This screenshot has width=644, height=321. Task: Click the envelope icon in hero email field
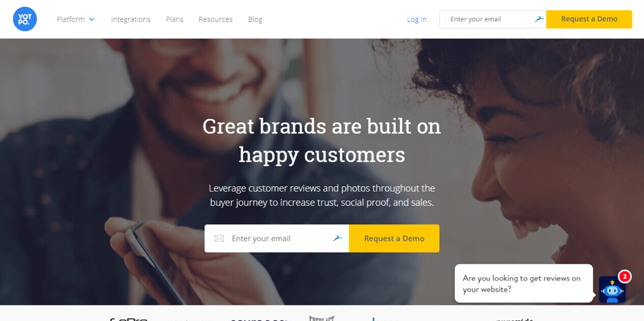(x=219, y=238)
